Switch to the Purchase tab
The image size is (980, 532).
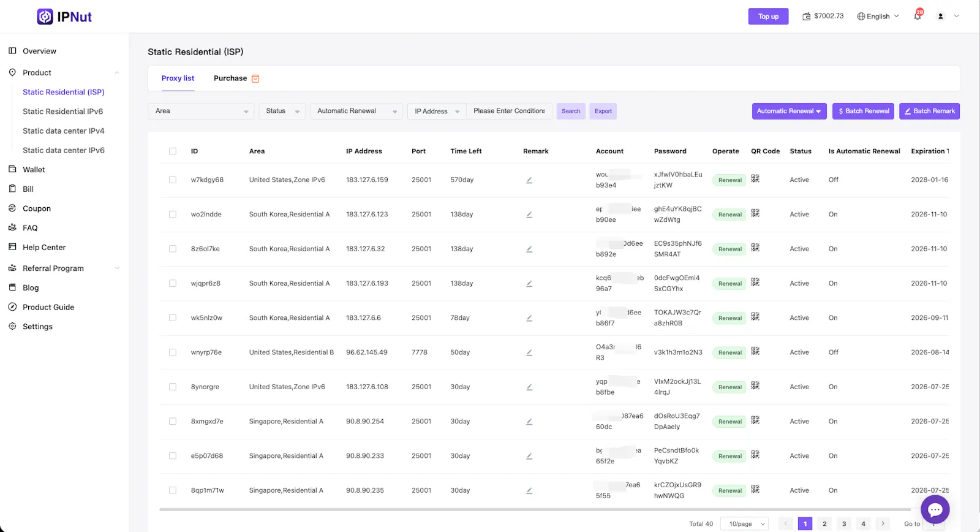pos(230,78)
